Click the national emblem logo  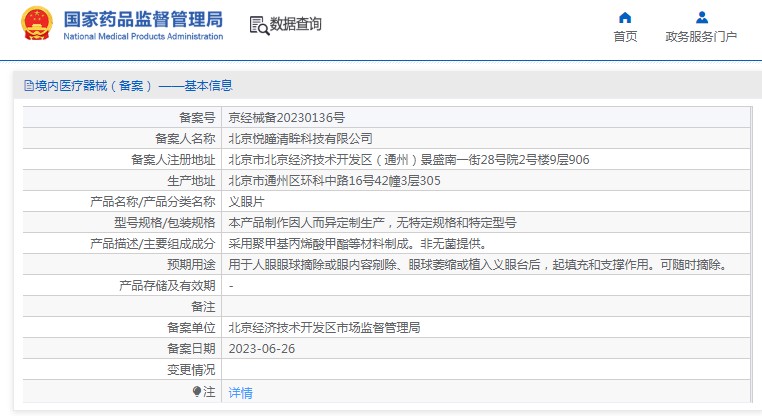click(x=37, y=23)
